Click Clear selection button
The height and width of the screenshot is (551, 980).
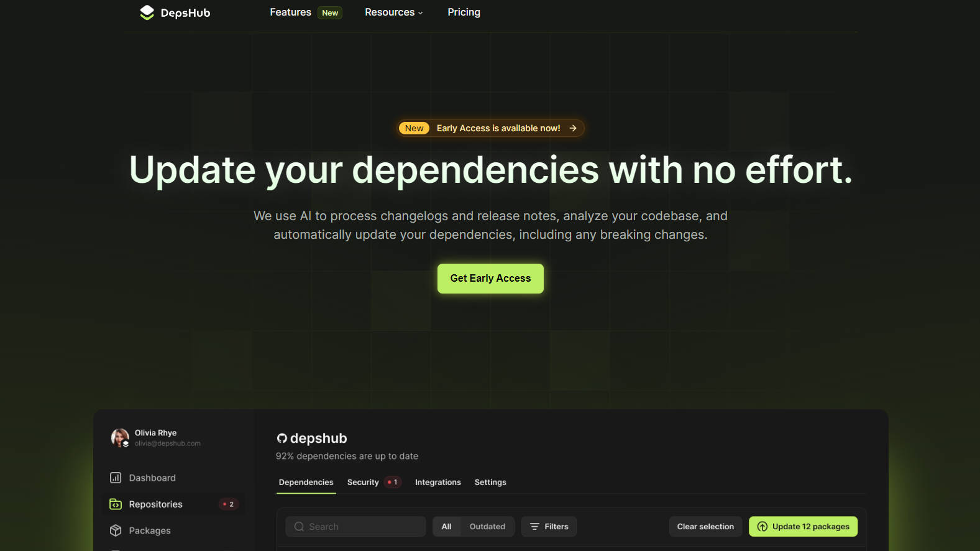pyautogui.click(x=705, y=527)
